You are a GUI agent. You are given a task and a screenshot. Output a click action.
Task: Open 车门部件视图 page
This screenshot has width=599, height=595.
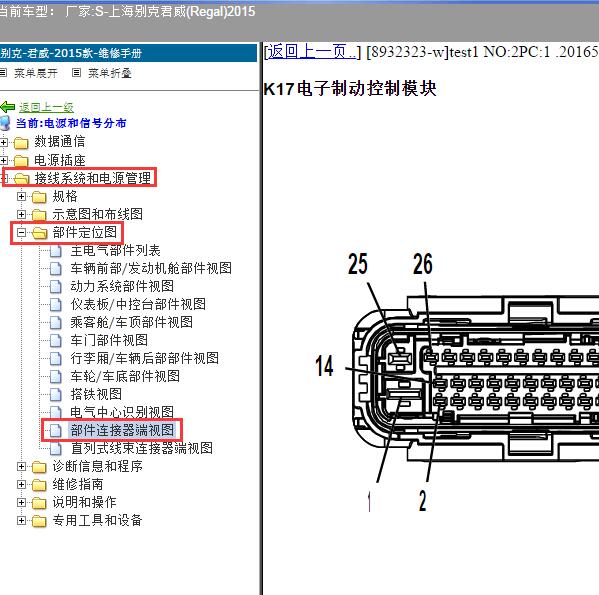tap(109, 340)
